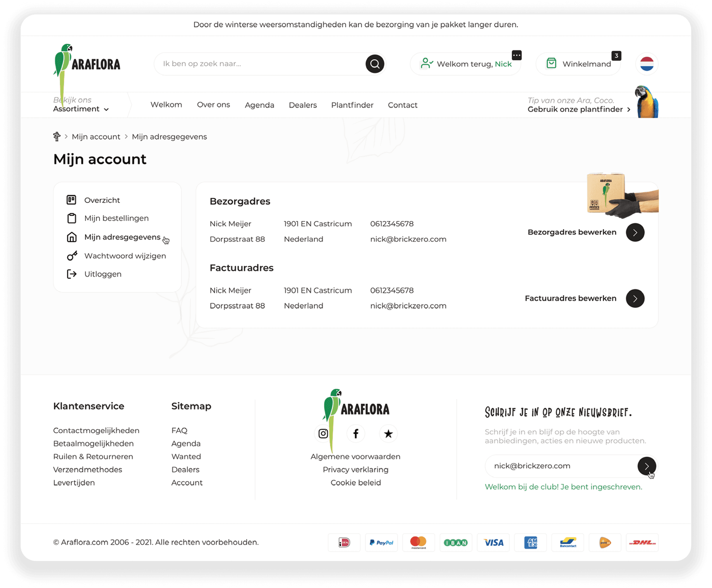Click the Coco macaw parrot image
This screenshot has height=588, width=712.
click(x=647, y=102)
